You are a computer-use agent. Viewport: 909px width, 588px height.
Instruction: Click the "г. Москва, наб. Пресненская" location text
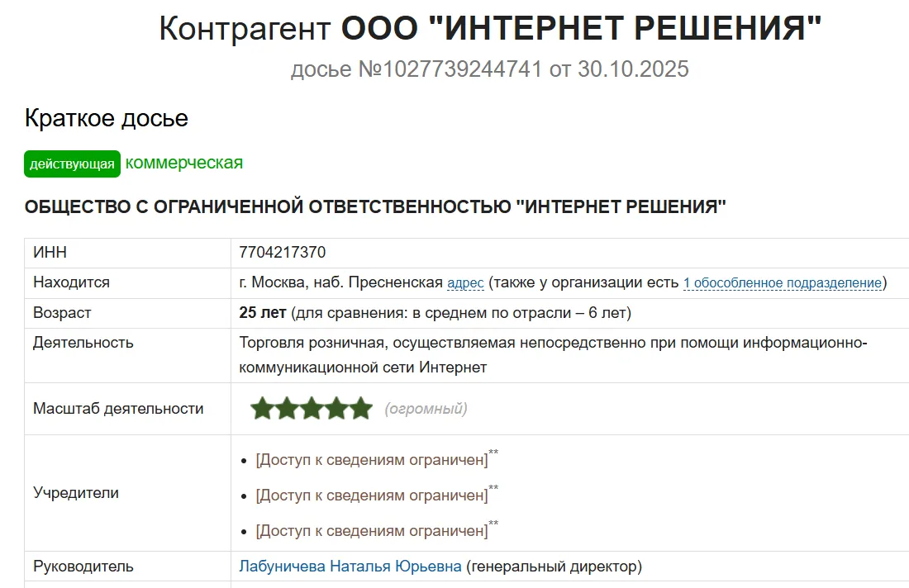pyautogui.click(x=340, y=282)
